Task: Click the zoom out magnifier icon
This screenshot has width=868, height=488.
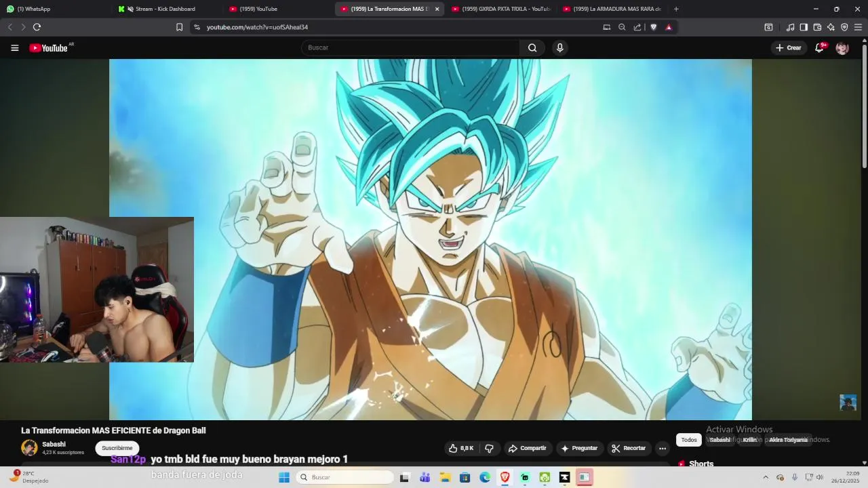Action: 622,27
